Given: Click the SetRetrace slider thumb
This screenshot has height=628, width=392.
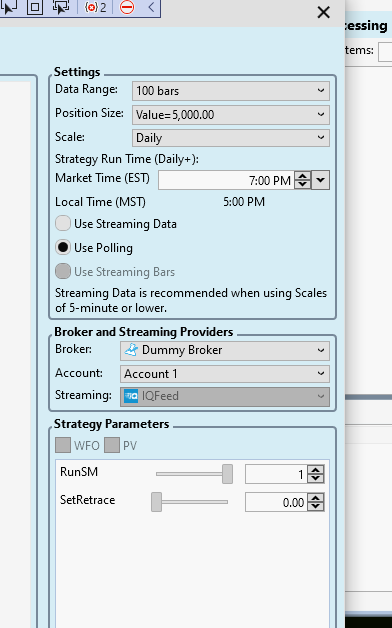Looking at the screenshot, I should tap(157, 502).
